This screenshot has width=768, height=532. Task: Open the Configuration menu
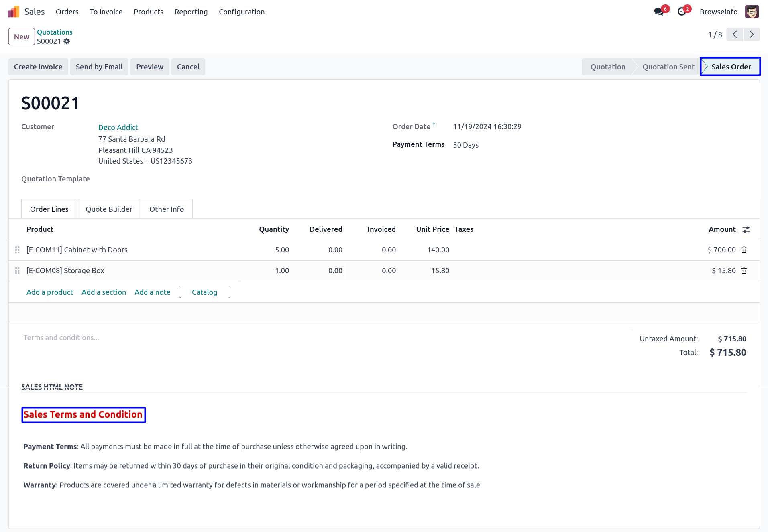[x=242, y=12]
